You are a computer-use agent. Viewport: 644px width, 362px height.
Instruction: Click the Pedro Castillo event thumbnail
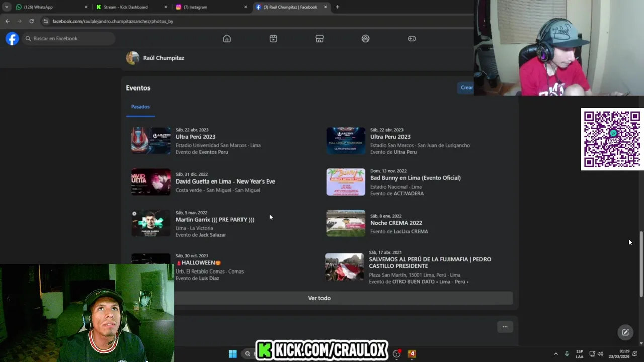click(344, 267)
